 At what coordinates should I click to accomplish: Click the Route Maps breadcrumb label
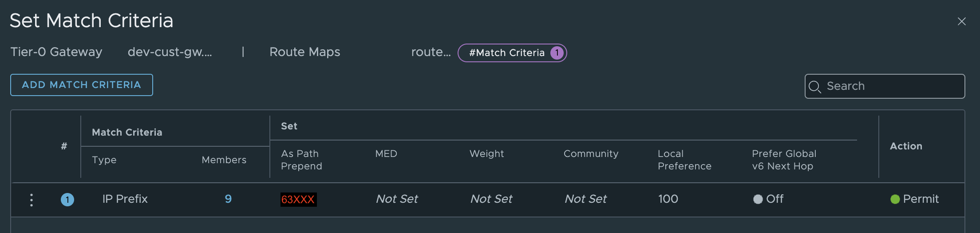click(x=304, y=52)
